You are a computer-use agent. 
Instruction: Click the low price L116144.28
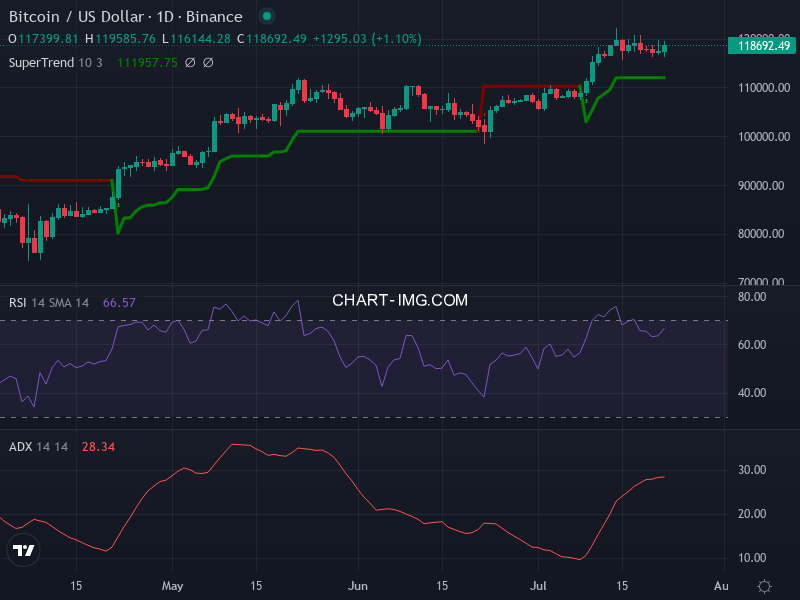point(196,39)
